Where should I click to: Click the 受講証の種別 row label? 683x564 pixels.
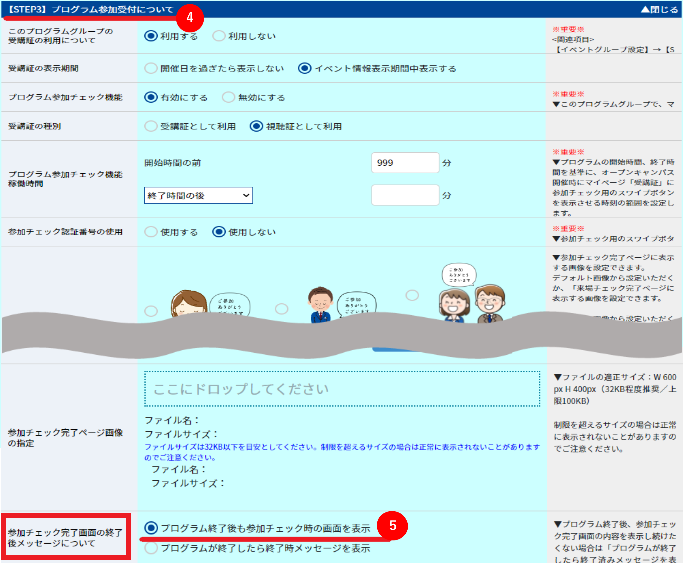[34, 126]
